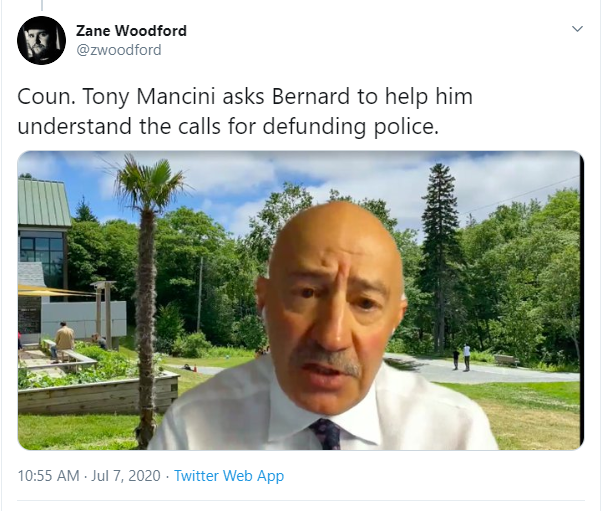
Task: Open the @zwoodford handle link
Action: 119,50
